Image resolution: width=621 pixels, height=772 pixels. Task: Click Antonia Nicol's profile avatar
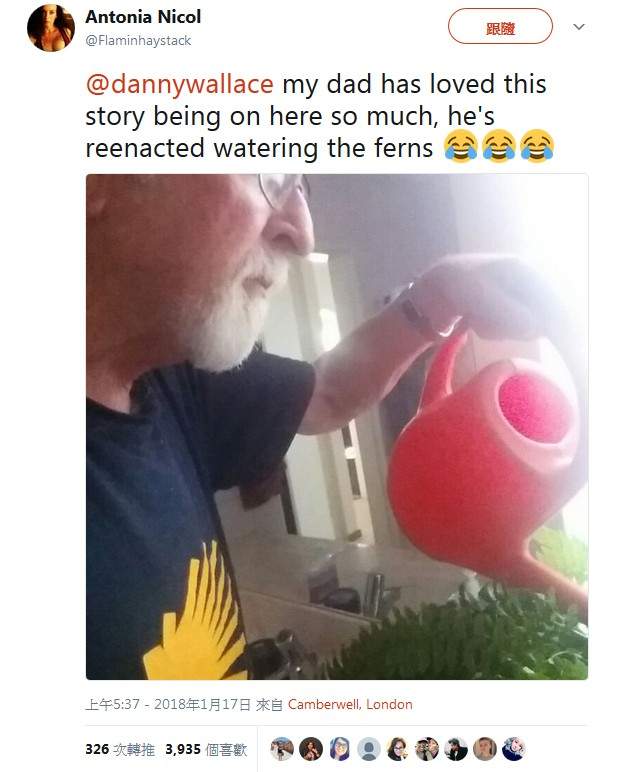tap(50, 28)
